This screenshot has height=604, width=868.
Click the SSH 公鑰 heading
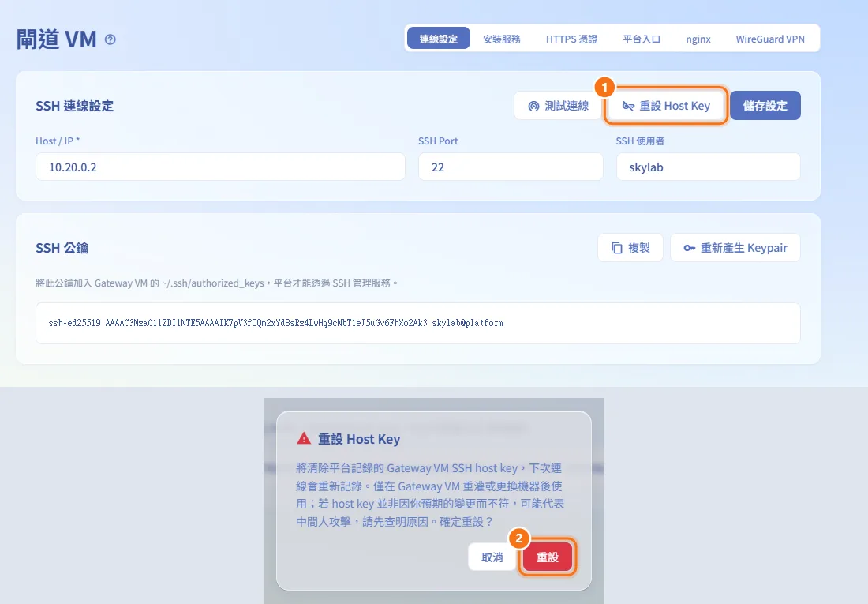[x=62, y=248]
